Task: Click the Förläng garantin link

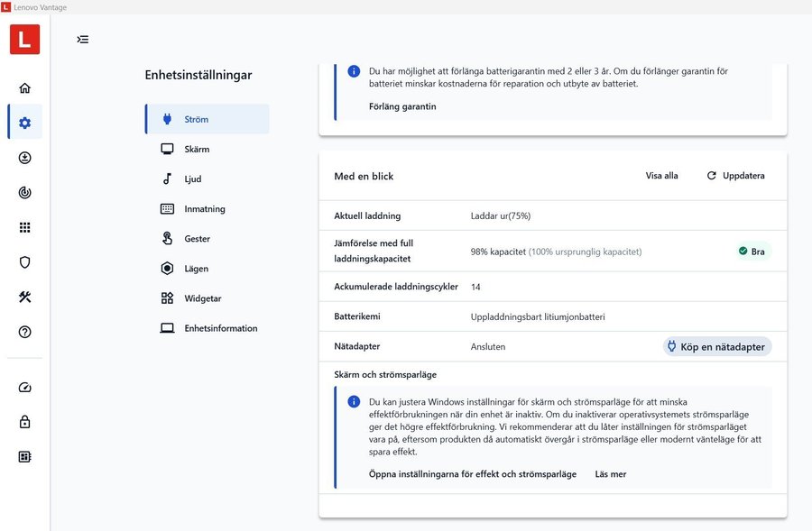Action: 402,106
